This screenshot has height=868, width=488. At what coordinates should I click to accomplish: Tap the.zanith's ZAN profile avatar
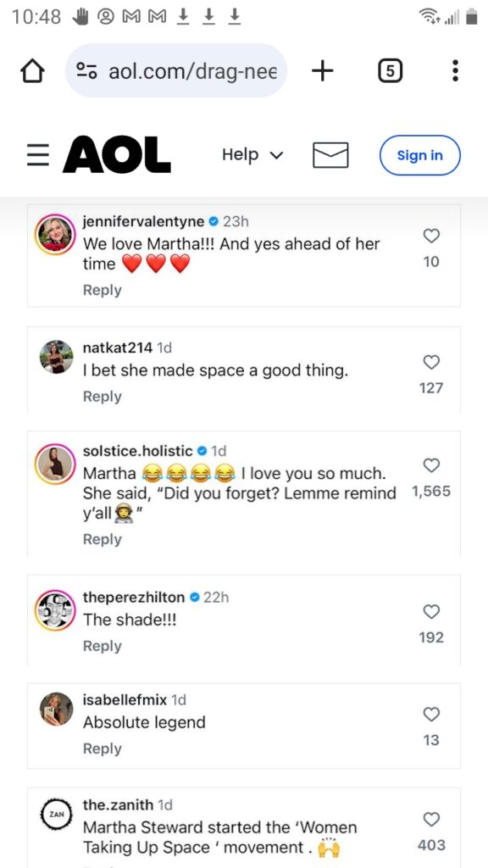pos(57,815)
